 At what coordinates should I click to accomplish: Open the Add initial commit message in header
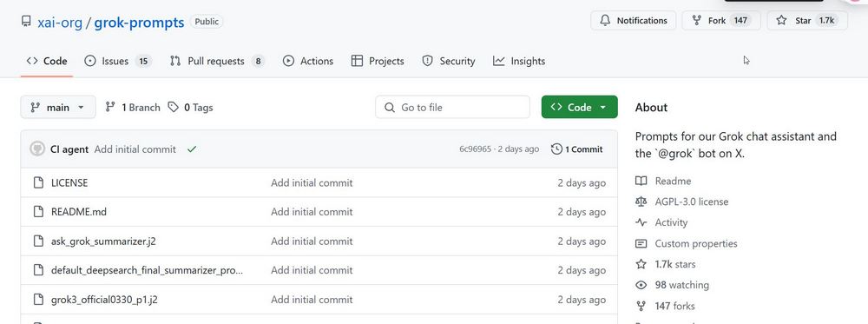click(x=135, y=149)
